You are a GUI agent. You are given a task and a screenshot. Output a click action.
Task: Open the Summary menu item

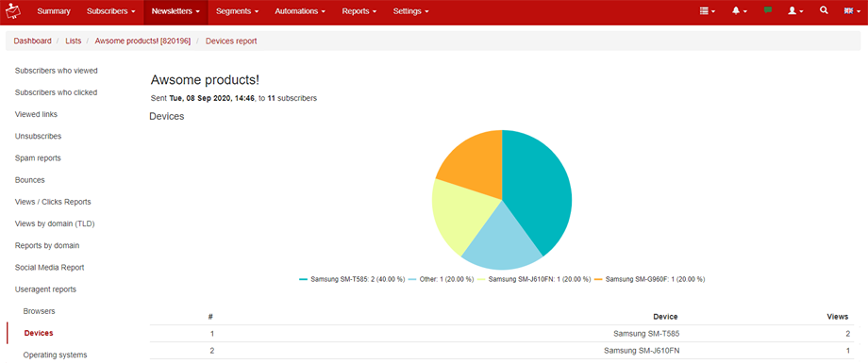(x=54, y=11)
